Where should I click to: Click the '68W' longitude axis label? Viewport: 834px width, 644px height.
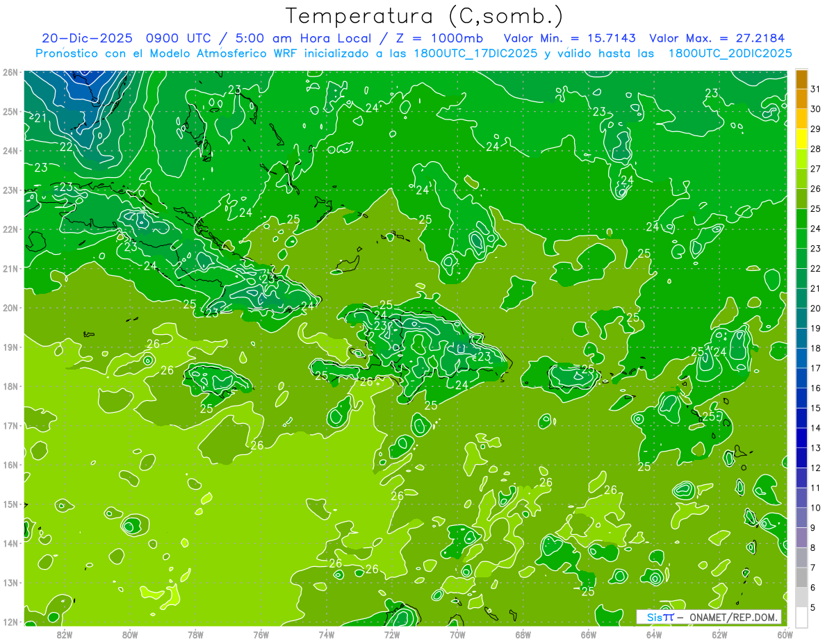coord(523,634)
